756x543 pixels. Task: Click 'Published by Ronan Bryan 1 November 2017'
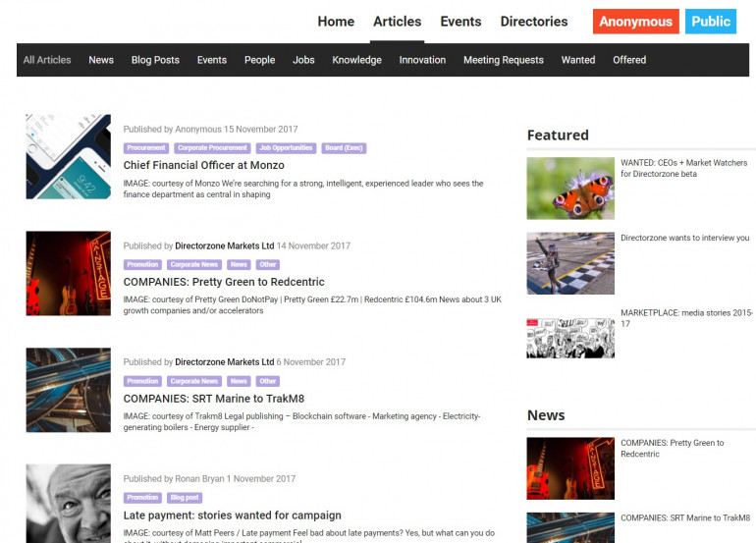(x=209, y=479)
